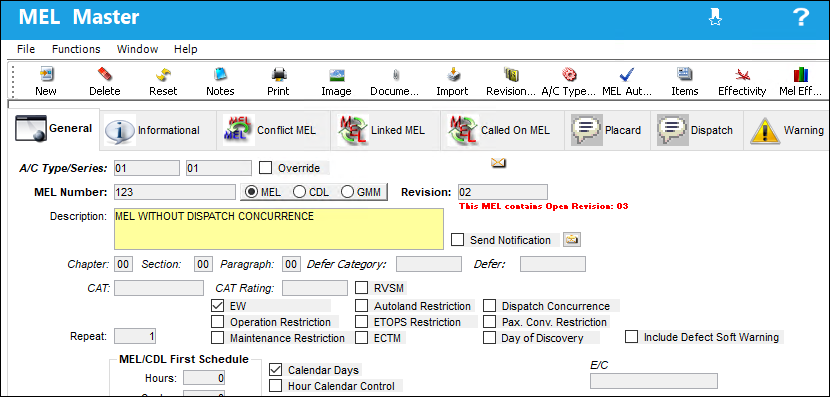
Task: Click the Print toolbar icon
Action: (x=278, y=74)
